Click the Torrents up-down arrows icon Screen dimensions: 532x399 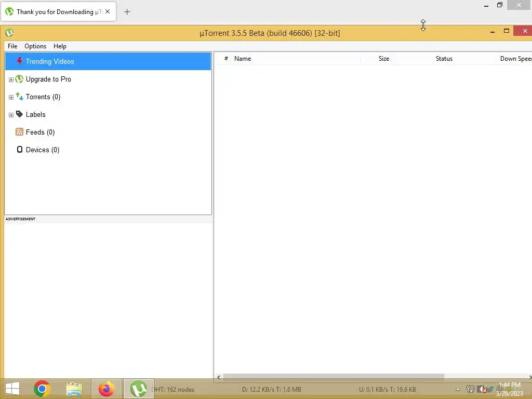click(x=19, y=96)
